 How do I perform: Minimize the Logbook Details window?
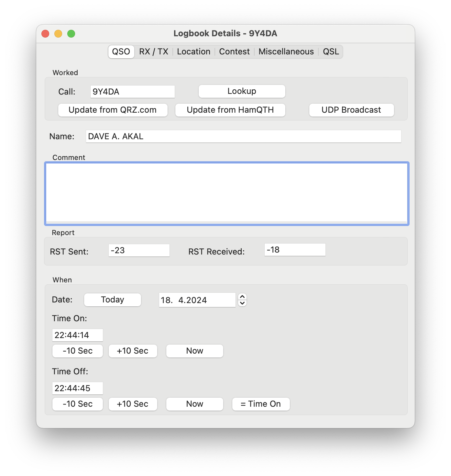point(58,34)
